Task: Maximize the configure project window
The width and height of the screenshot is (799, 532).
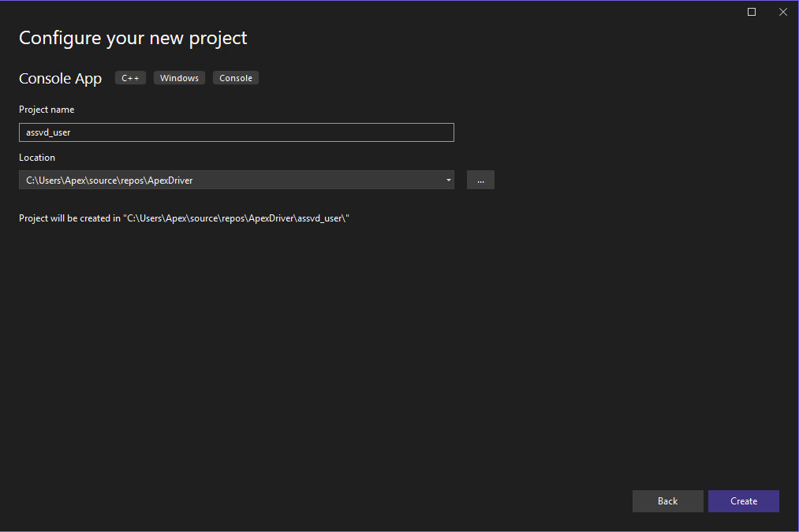Action: (x=751, y=12)
